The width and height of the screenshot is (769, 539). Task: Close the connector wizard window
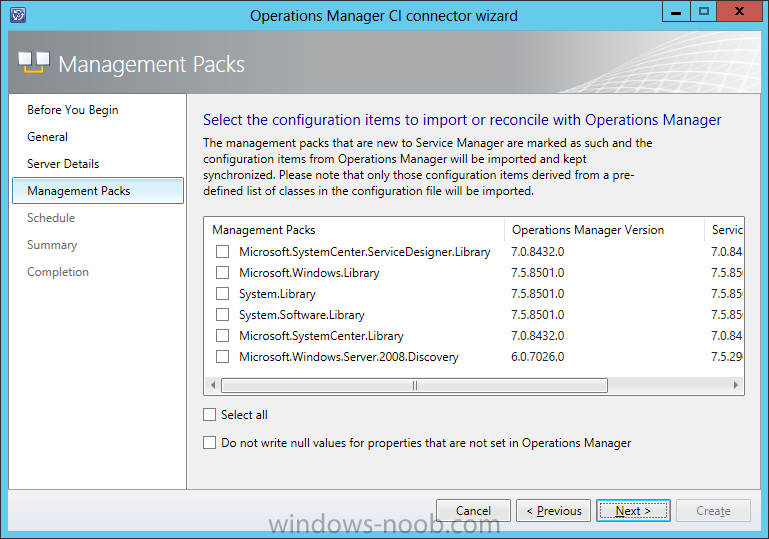(740, 11)
